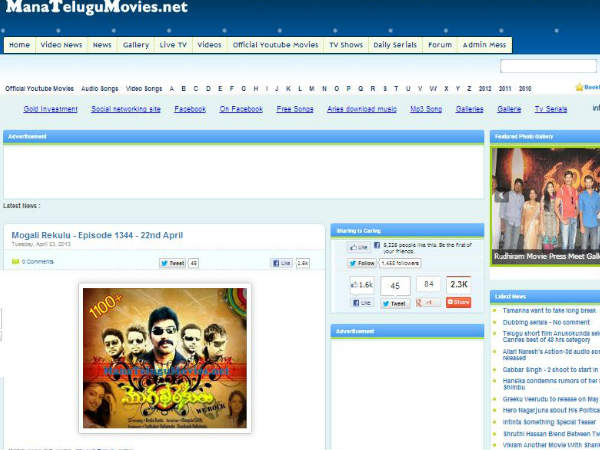Screen dimensions: 600x450
Task: Open Official Youtube Movies in the sub navigation row
Action: tap(39, 88)
